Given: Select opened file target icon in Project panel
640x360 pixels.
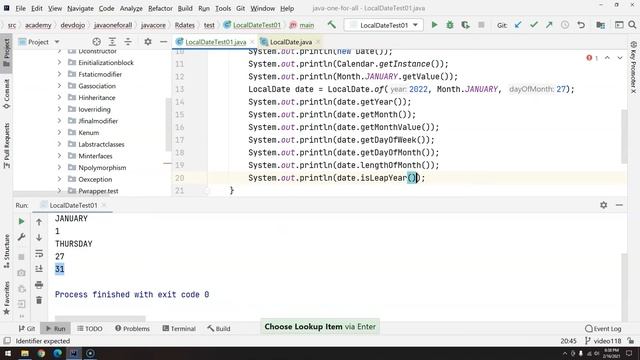Looking at the screenshot, I should [x=96, y=42].
